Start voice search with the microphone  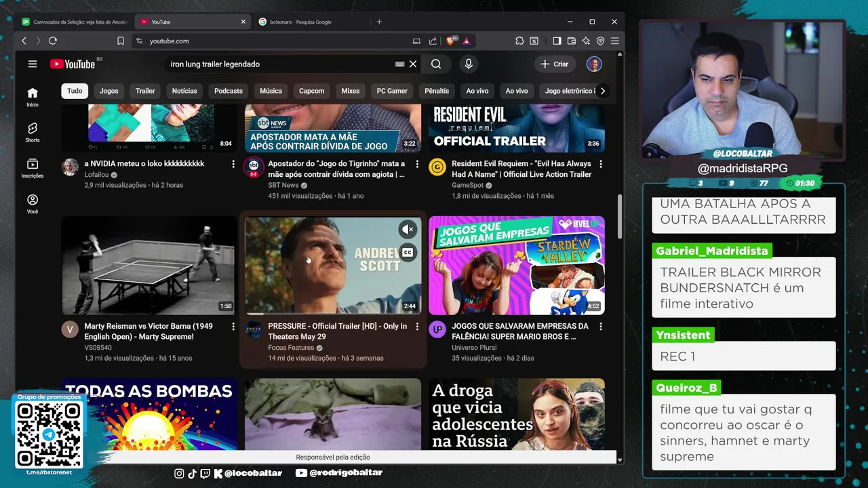click(469, 64)
